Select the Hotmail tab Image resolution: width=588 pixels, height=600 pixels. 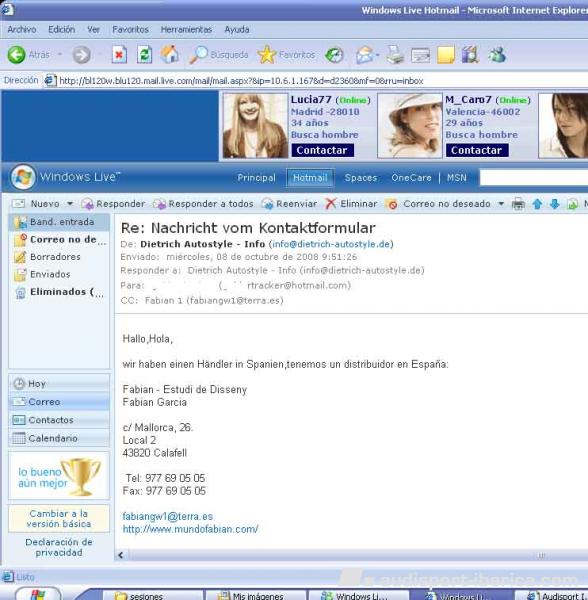tap(310, 178)
